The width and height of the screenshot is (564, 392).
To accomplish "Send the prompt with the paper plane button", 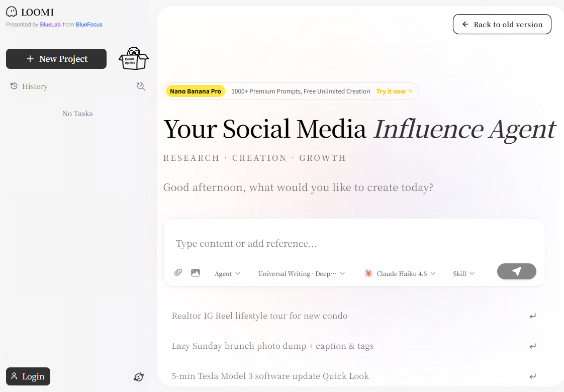I will click(x=516, y=271).
